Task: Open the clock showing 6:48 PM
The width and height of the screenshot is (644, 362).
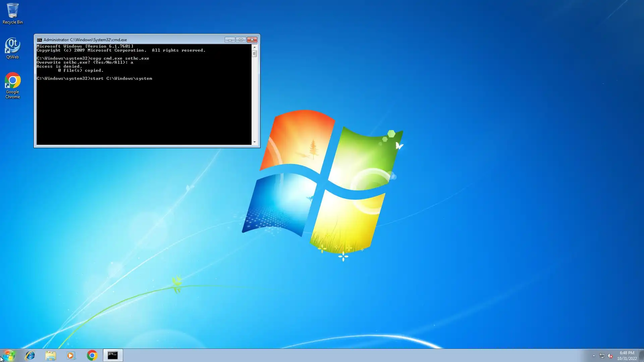Action: [627, 355]
